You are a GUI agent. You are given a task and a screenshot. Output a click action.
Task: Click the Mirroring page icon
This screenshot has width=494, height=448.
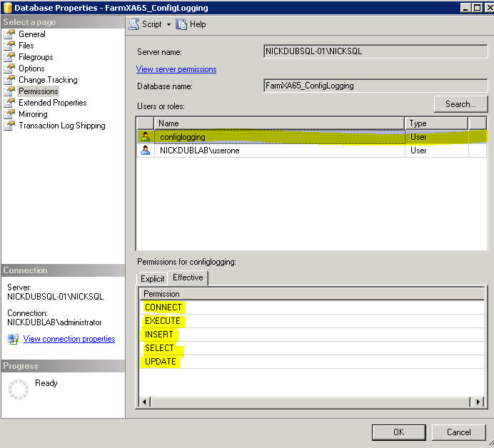(9, 114)
